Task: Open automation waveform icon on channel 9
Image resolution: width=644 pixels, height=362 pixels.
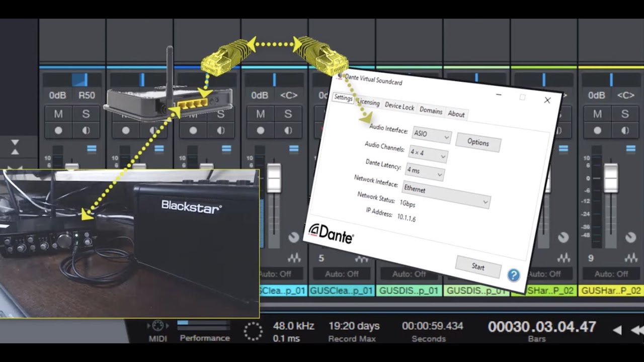Action: pyautogui.click(x=631, y=258)
